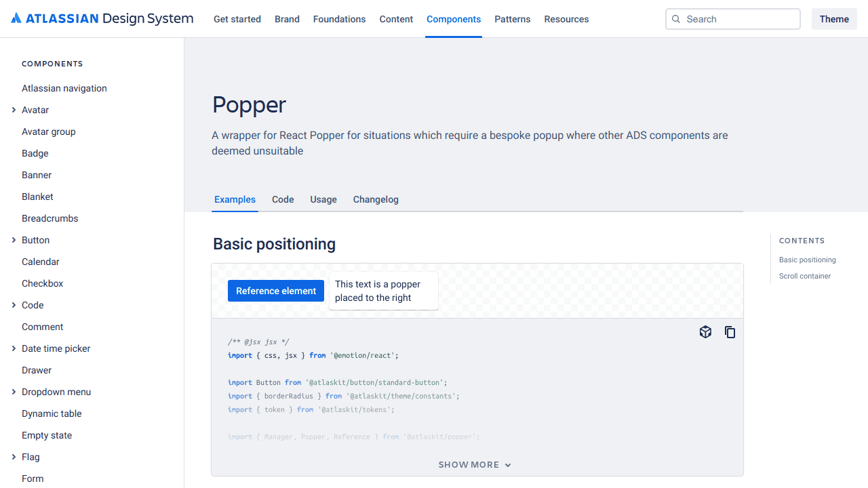
Task: Expand the Dropdown menu sidebar chevron
Action: 14,392
